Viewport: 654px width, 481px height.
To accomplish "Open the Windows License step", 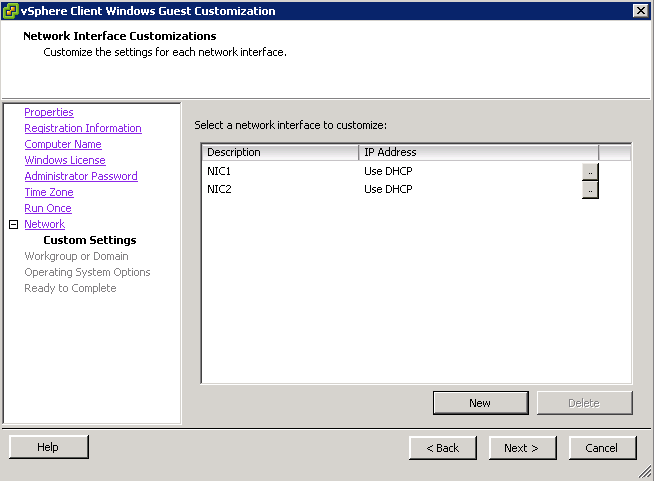I will click(x=65, y=160).
